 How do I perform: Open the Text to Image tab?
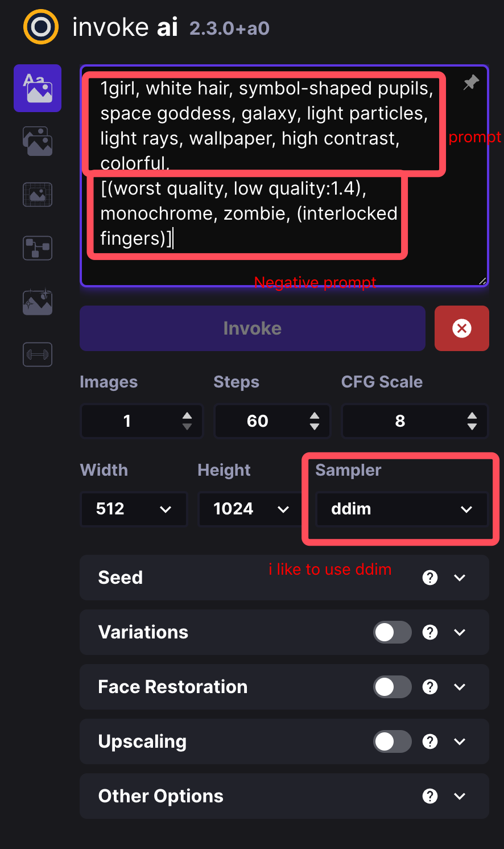point(38,88)
